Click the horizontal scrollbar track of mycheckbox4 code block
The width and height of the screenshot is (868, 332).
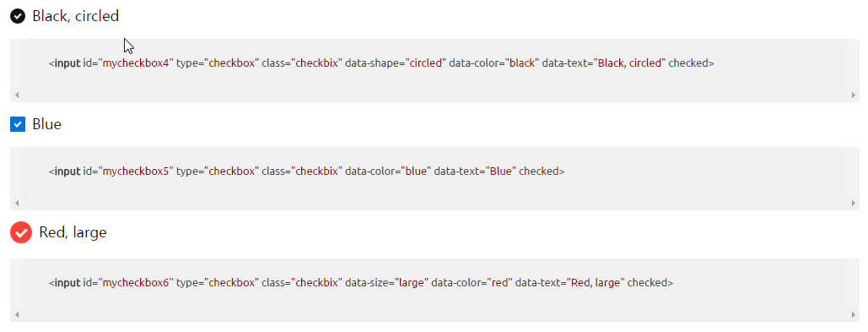[434, 95]
